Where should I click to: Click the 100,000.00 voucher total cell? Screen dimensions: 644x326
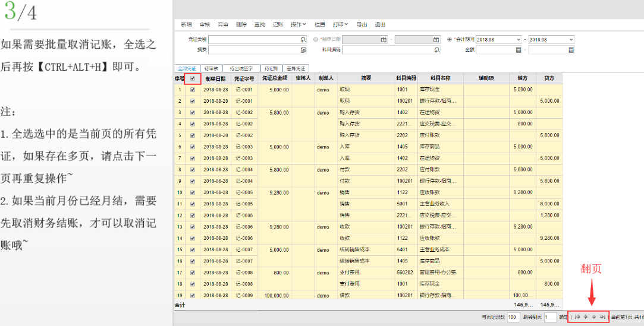coord(275,296)
